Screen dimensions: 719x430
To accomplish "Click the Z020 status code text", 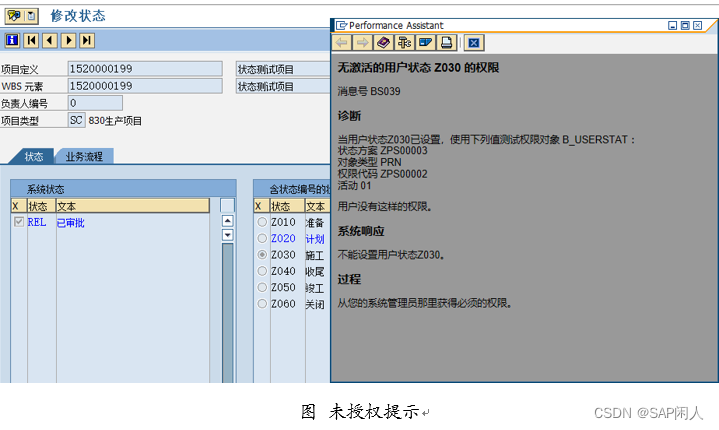I will pos(283,238).
